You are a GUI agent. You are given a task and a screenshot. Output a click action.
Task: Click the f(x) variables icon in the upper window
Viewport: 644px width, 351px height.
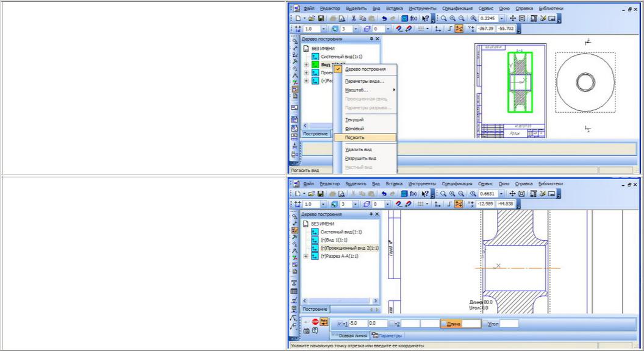click(413, 18)
